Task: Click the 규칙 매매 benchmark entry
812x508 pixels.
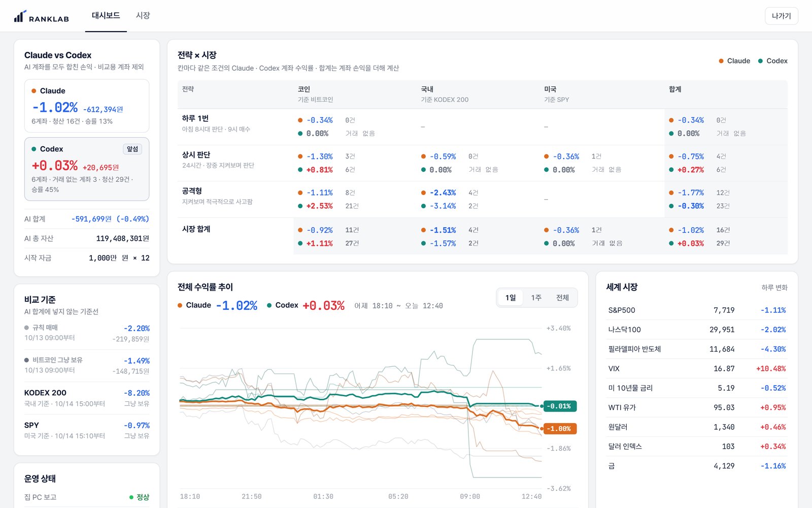Action: tap(87, 333)
